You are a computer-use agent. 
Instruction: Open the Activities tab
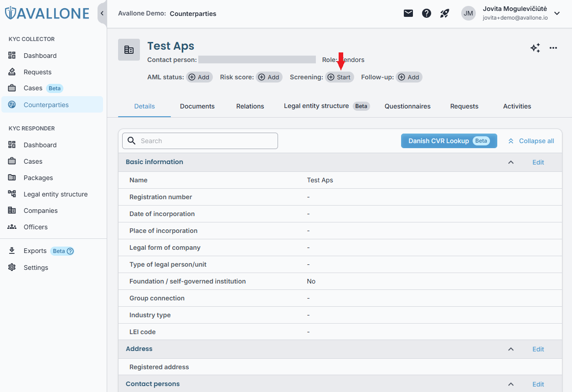coord(517,106)
